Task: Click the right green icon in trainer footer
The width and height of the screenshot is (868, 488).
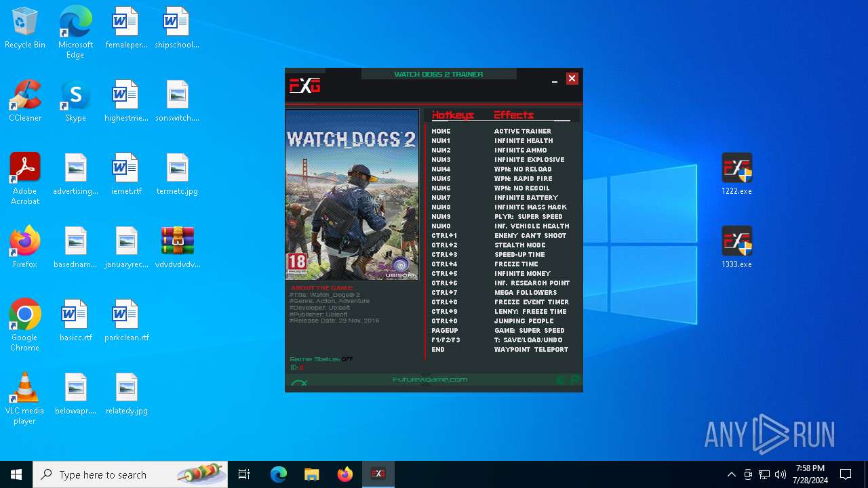Action: pyautogui.click(x=574, y=380)
